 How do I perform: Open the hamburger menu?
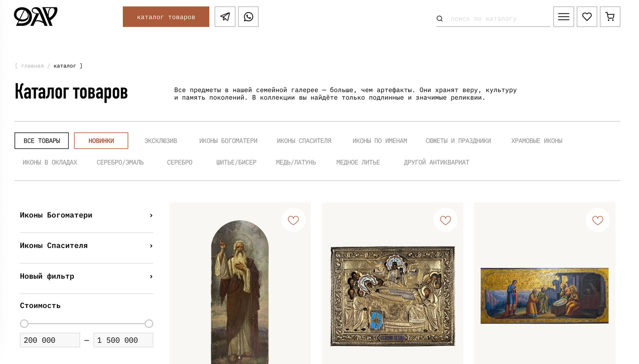563,17
